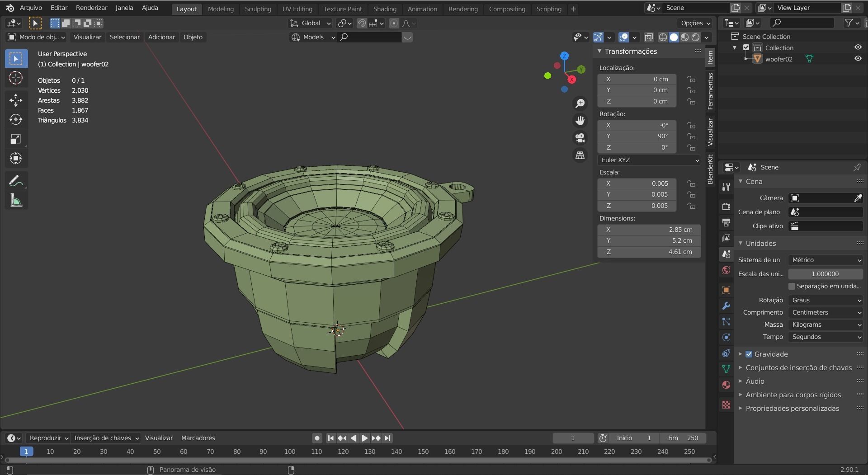Viewport: 868px width, 475px height.
Task: Hide woofer02 in outliner
Action: click(x=858, y=59)
